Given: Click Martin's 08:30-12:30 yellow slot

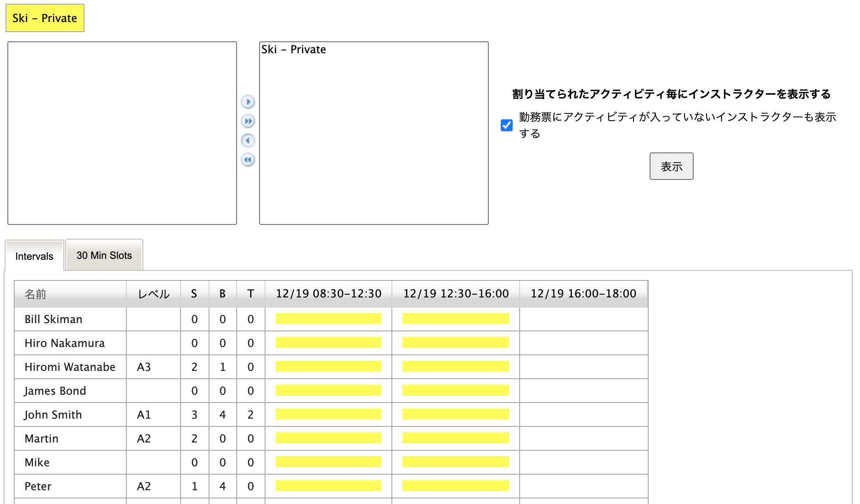Looking at the screenshot, I should 328,438.
